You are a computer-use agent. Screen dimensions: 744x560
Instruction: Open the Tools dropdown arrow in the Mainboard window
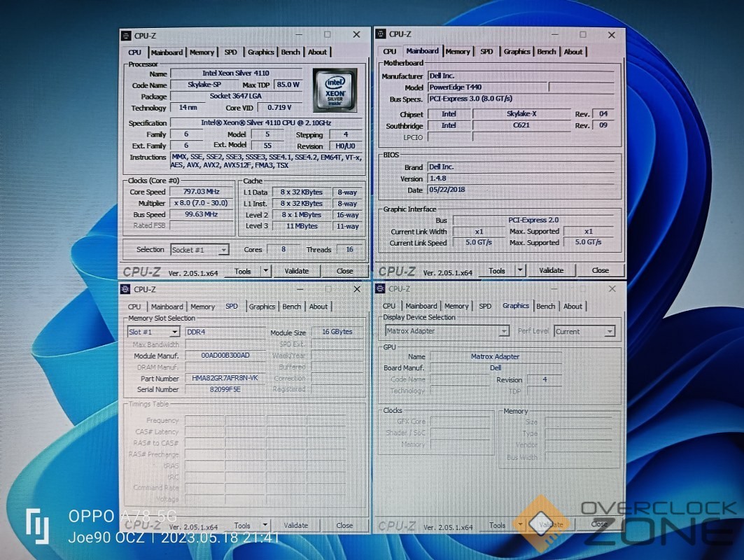tap(520, 270)
